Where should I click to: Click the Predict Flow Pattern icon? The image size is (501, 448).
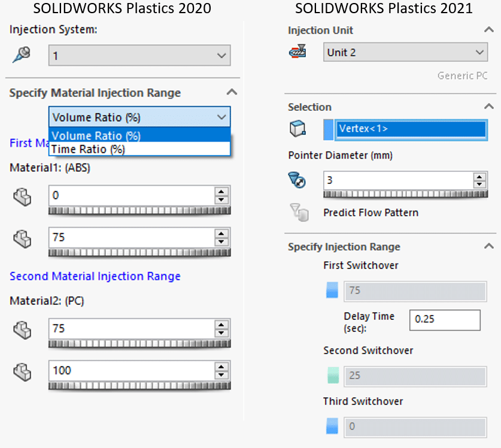(299, 213)
